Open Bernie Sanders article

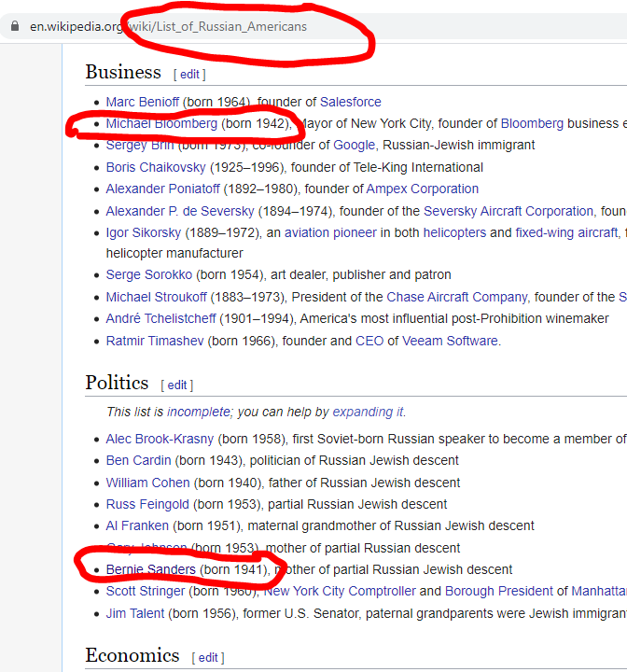[151, 569]
